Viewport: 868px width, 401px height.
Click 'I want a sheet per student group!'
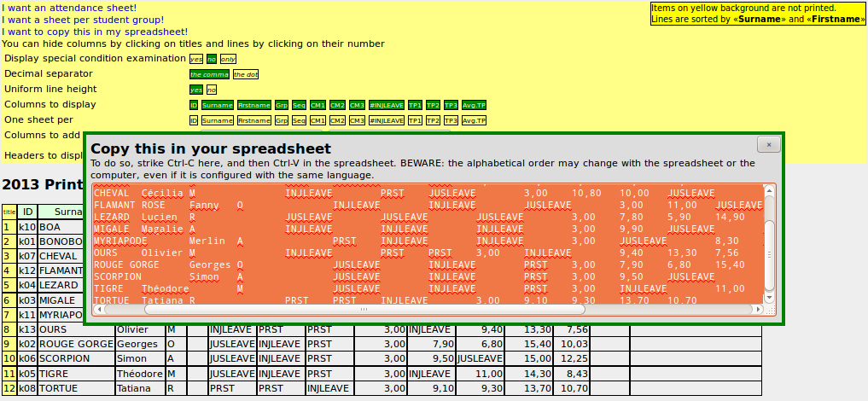pos(83,20)
